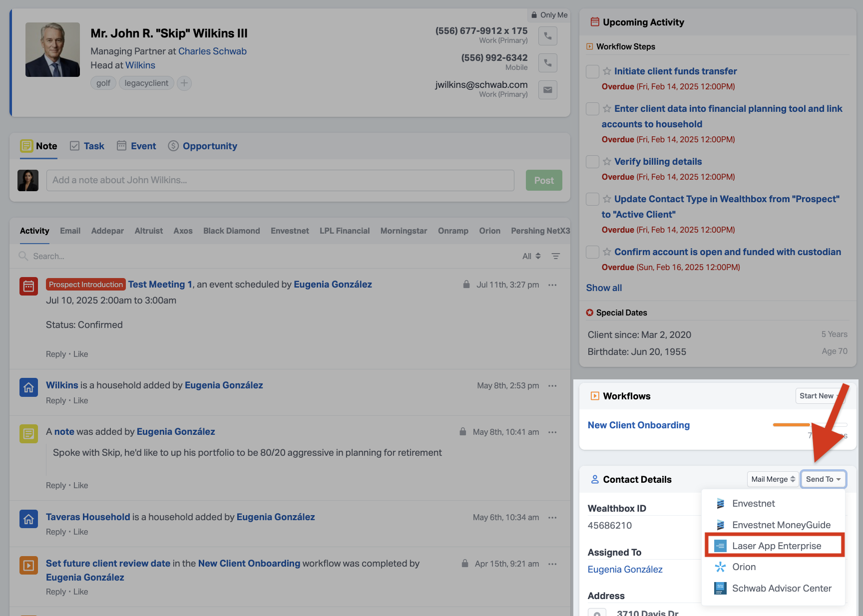Click the plus icon to add a tag

pyautogui.click(x=184, y=83)
